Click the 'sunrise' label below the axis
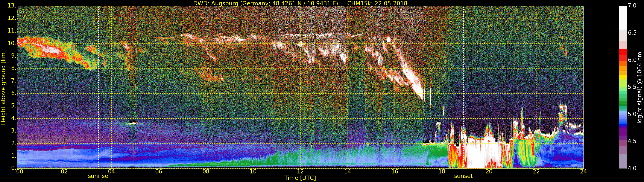Viewport: 644px width, 182px height. click(98, 176)
